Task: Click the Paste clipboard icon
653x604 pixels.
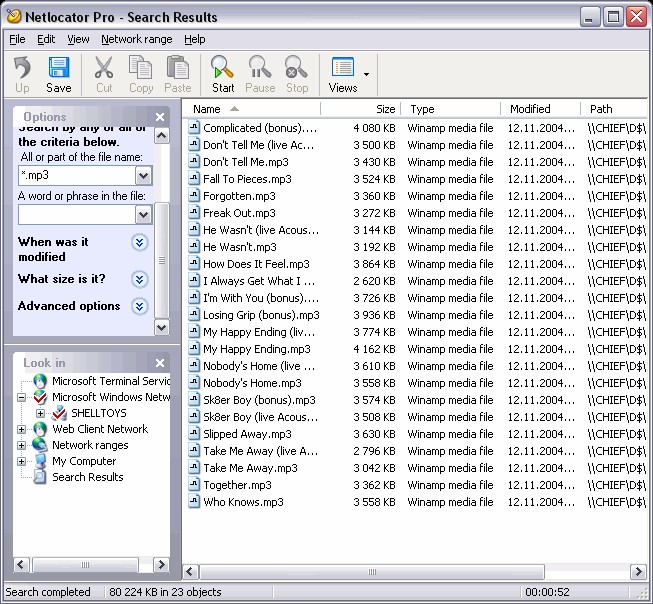Action: 178,67
